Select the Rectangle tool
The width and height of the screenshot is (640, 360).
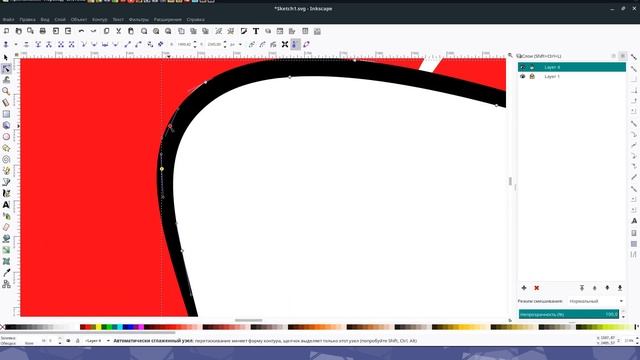point(6,114)
